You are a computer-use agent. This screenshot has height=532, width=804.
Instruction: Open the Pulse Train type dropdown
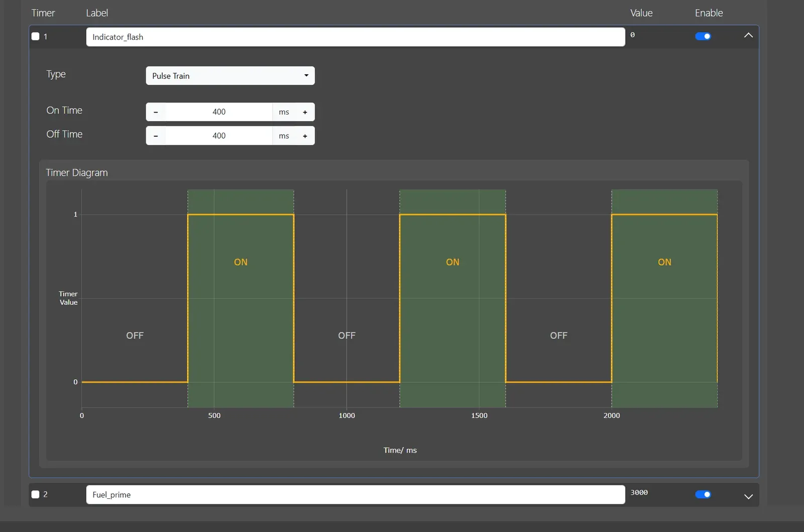click(x=230, y=76)
